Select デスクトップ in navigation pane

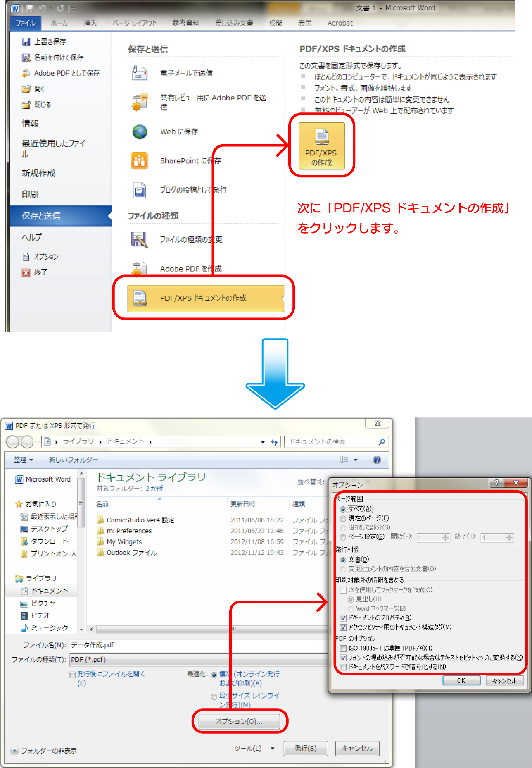coord(44,529)
